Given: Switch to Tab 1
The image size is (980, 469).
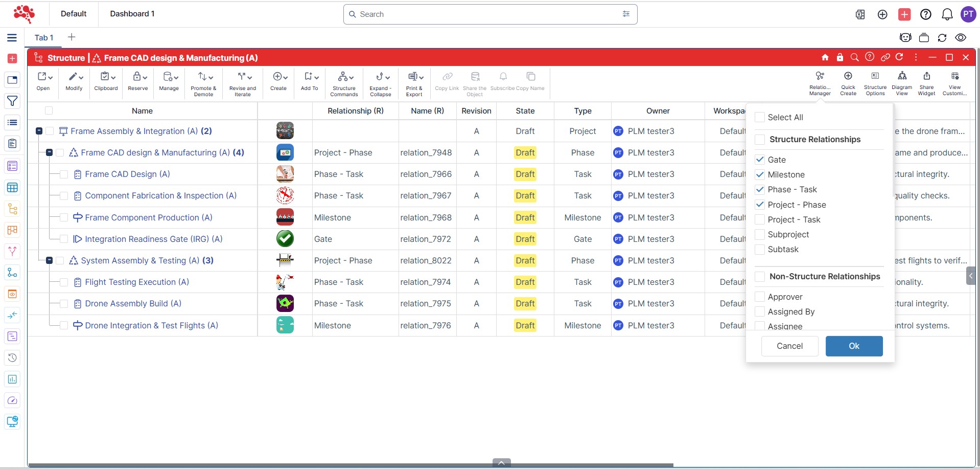Looking at the screenshot, I should [x=44, y=37].
